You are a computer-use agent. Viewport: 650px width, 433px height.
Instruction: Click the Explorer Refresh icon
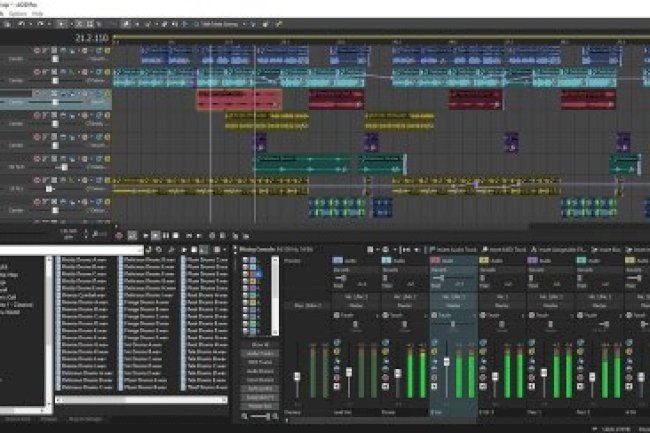(x=159, y=250)
